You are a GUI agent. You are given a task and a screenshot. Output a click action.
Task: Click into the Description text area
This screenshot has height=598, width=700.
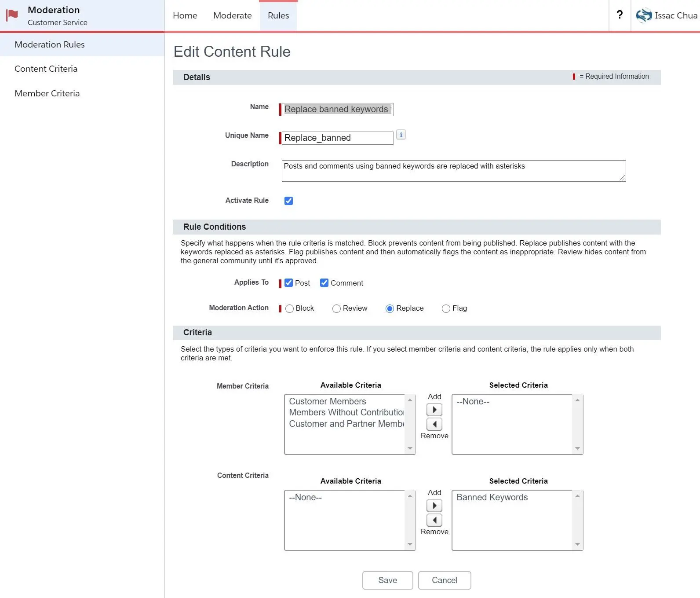(x=454, y=171)
